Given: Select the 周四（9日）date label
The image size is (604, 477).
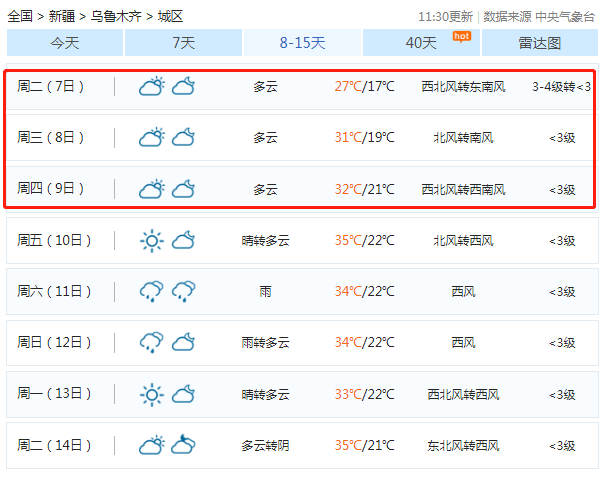Looking at the screenshot, I should point(50,189).
